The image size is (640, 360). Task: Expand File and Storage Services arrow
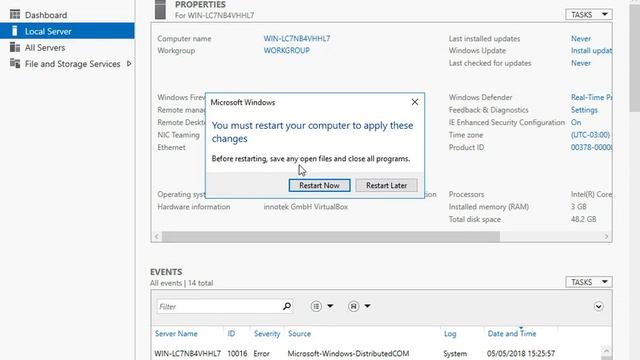[129, 64]
